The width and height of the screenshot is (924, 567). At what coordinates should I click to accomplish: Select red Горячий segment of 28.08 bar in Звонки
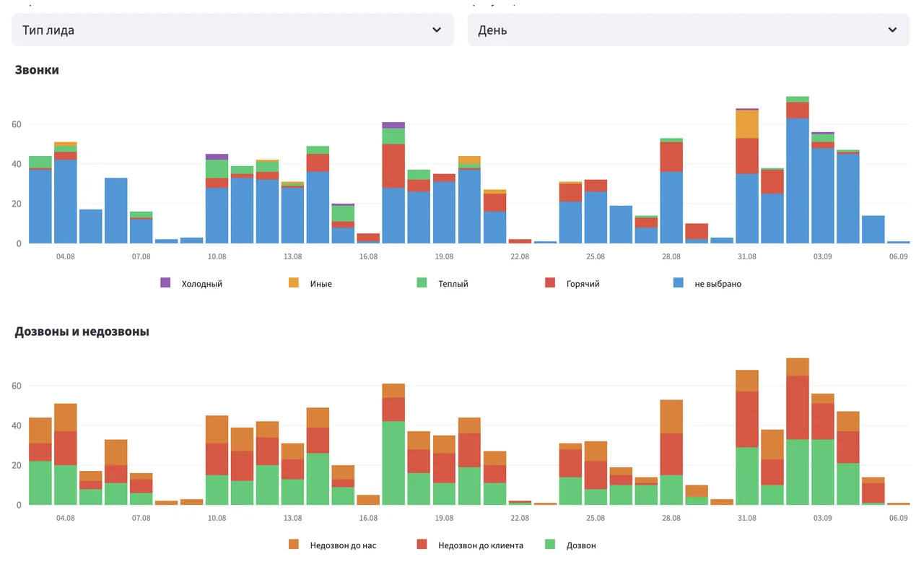[671, 157]
